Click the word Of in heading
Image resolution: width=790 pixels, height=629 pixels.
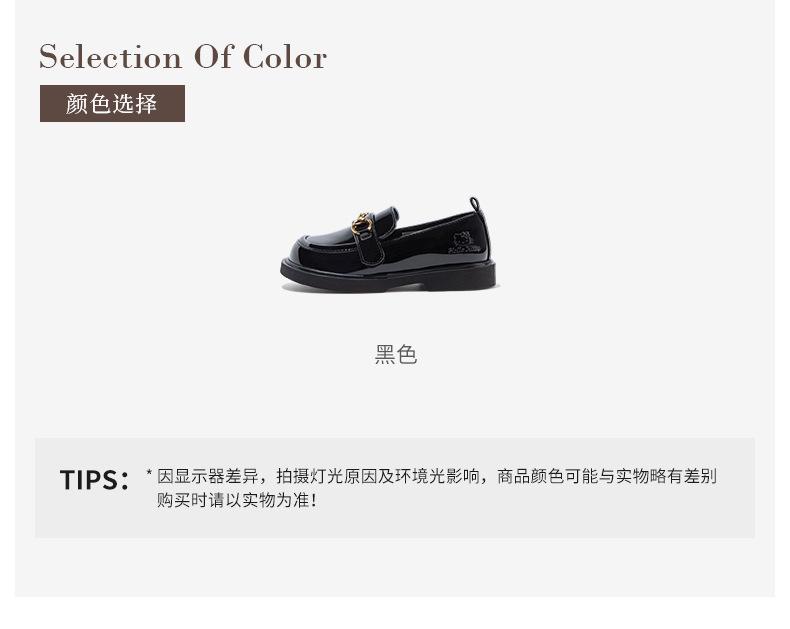pyautogui.click(x=214, y=56)
